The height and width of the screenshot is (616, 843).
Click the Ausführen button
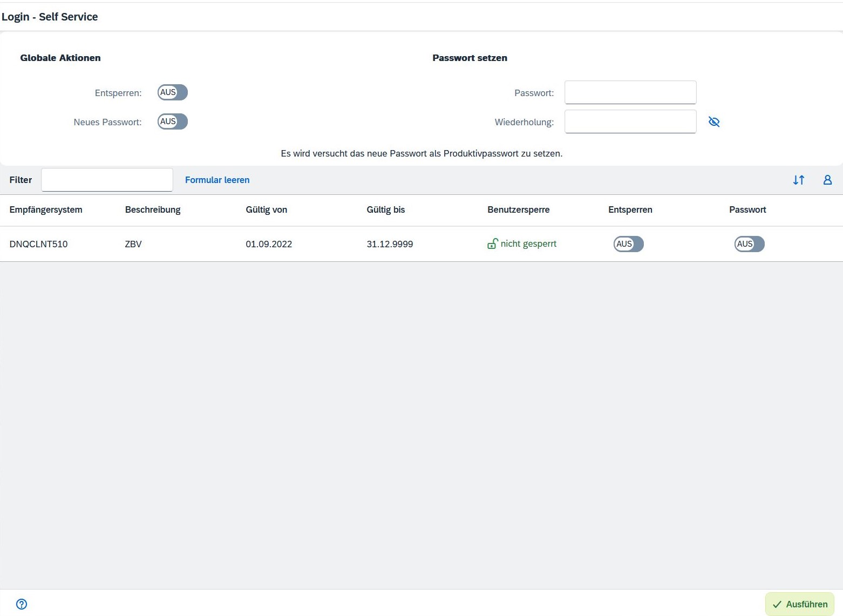(799, 604)
